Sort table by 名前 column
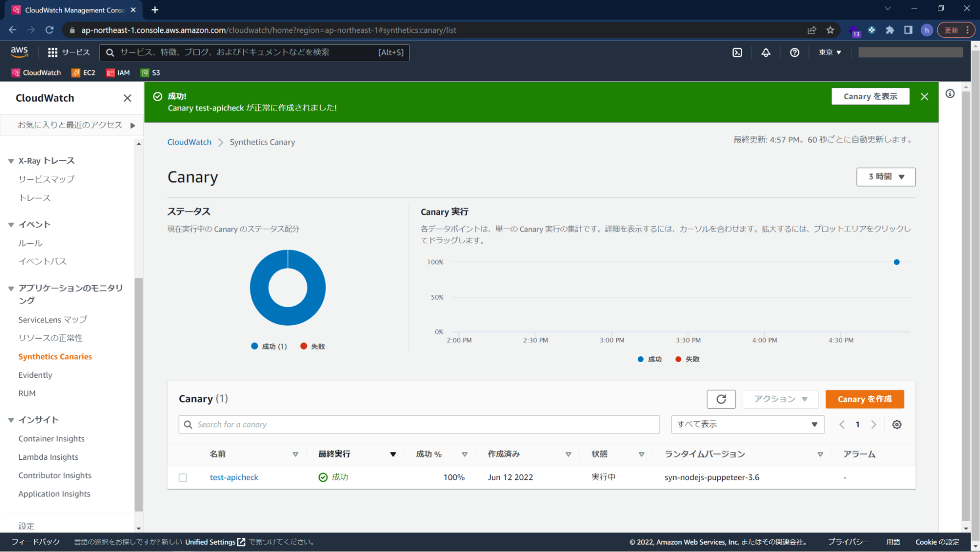Screen dimensions: 980x552 (295, 455)
